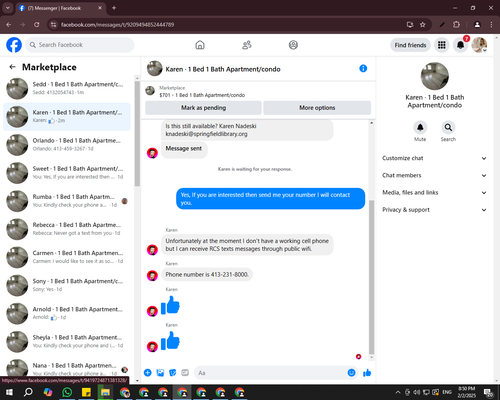Image resolution: width=500 pixels, height=400 pixels.
Task: Click the chat messages vertical scrollbar
Action: coord(371,277)
